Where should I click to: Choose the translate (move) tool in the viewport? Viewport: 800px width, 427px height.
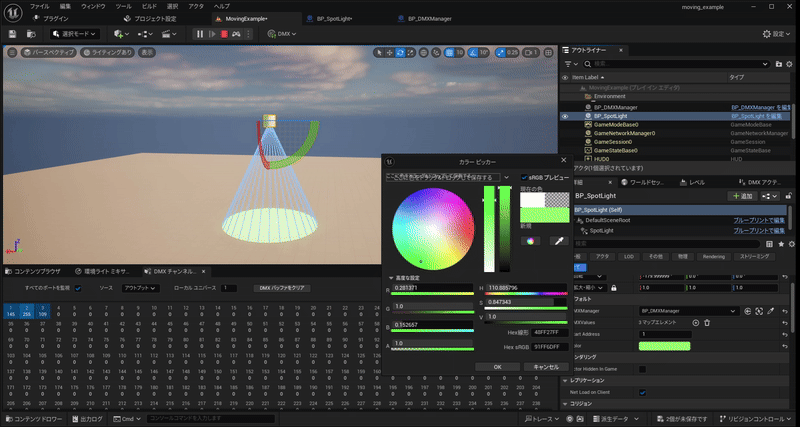click(389, 52)
